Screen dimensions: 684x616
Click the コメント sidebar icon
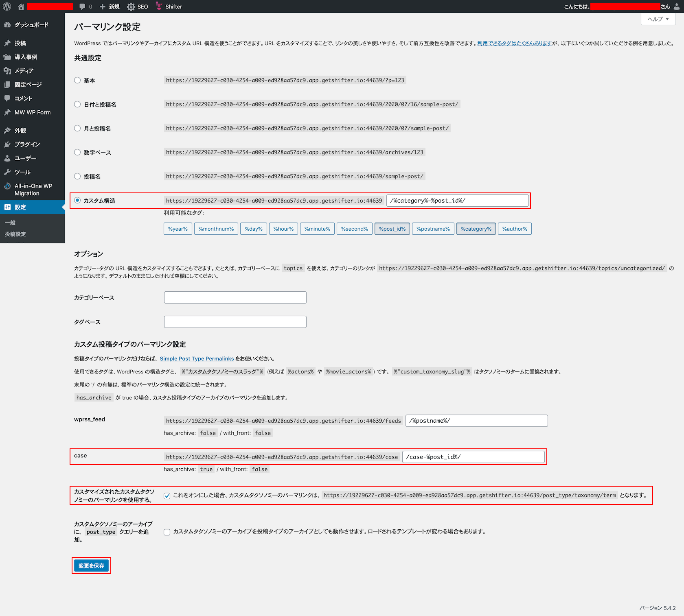coord(7,98)
